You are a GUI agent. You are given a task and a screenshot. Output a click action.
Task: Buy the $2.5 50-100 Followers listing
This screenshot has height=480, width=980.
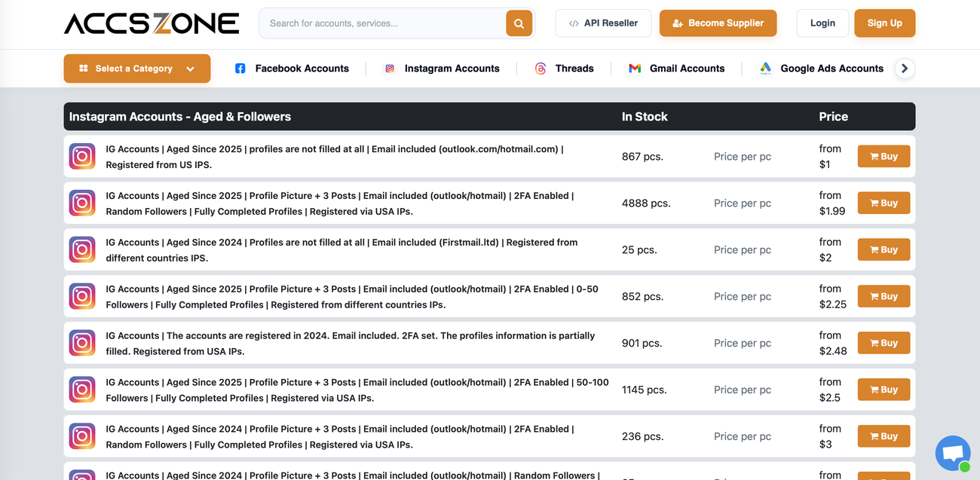click(884, 390)
